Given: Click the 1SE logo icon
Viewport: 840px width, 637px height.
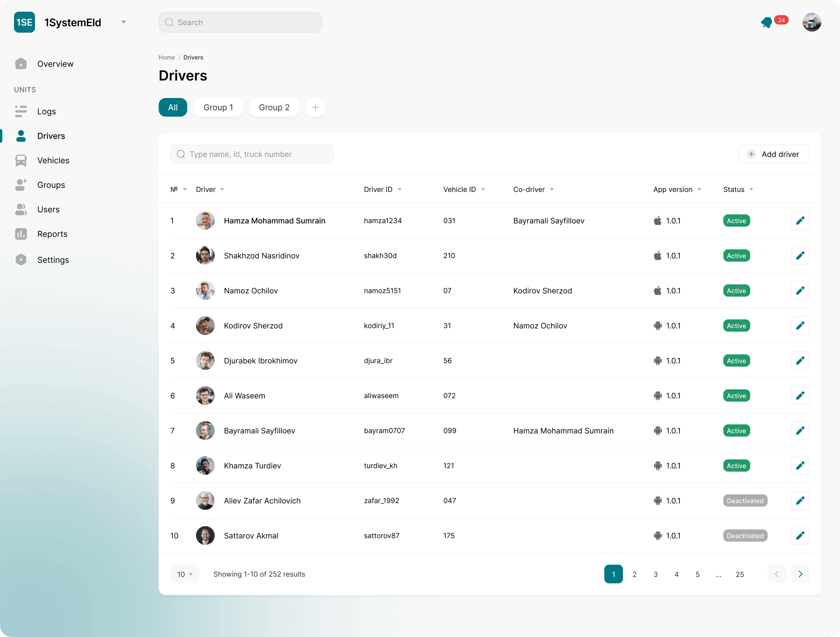Looking at the screenshot, I should [24, 22].
